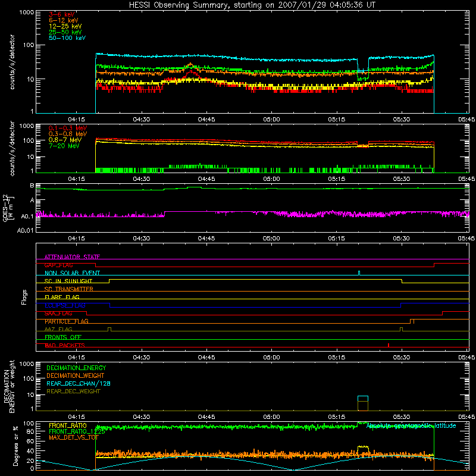
Task: Click the REAR_DEC_WEIGHT legend label
Action: [73, 392]
